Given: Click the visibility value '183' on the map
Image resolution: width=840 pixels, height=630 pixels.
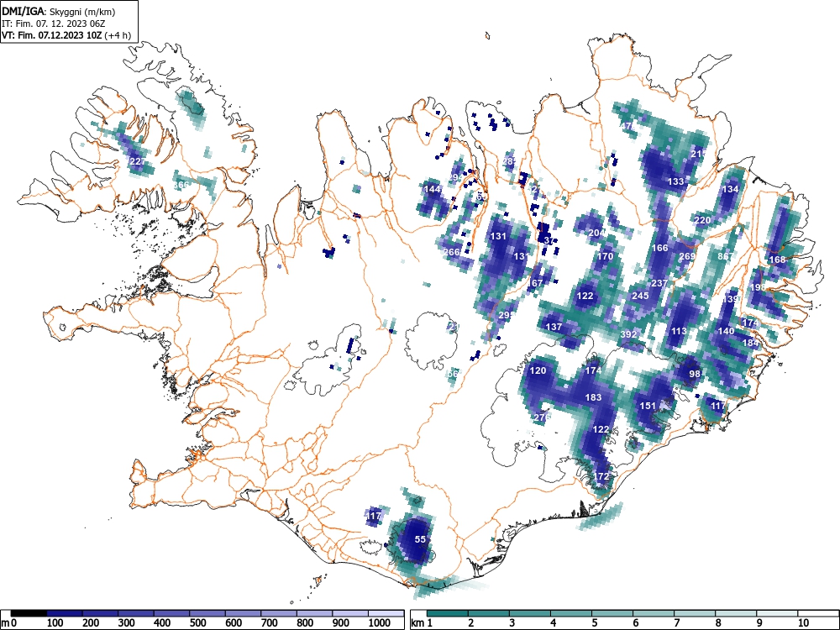Looking at the screenshot, I should 594,397.
